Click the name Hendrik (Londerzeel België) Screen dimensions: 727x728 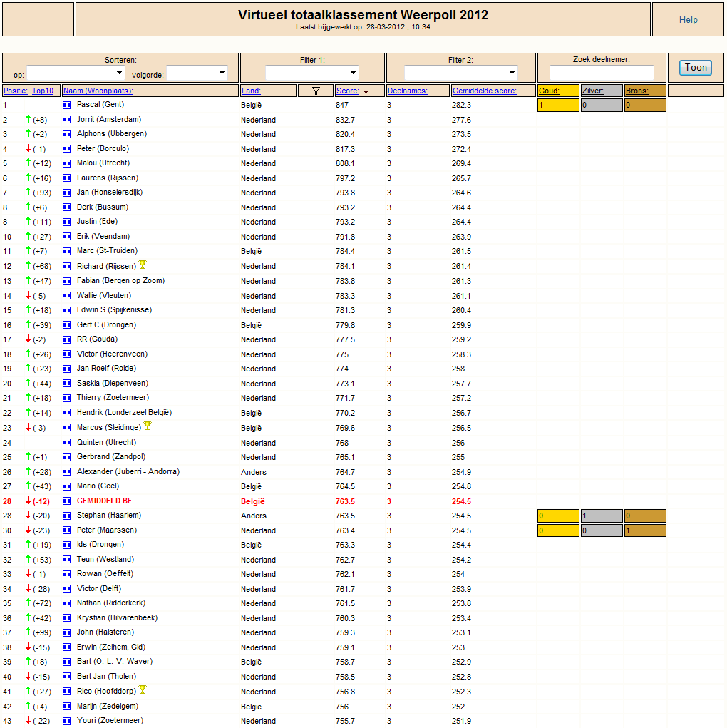click(125, 413)
